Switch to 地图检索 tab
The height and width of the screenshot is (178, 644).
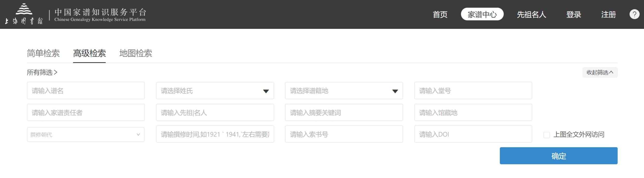(136, 53)
